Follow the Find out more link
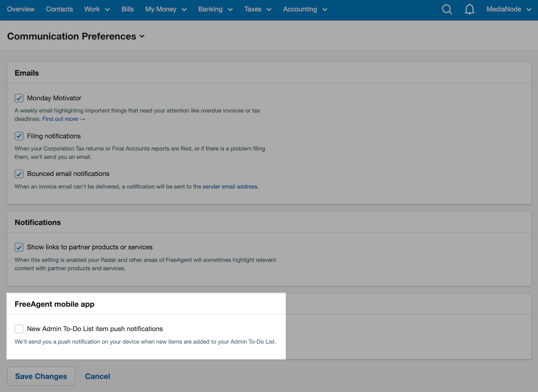Viewport: 538px width, 392px height. tap(64, 119)
